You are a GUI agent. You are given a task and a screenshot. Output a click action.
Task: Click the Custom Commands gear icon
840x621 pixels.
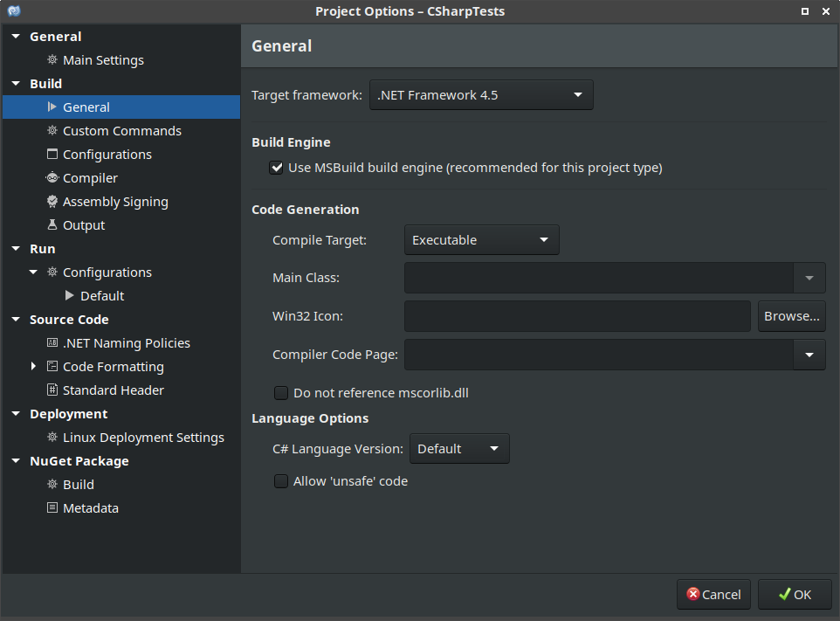52,131
